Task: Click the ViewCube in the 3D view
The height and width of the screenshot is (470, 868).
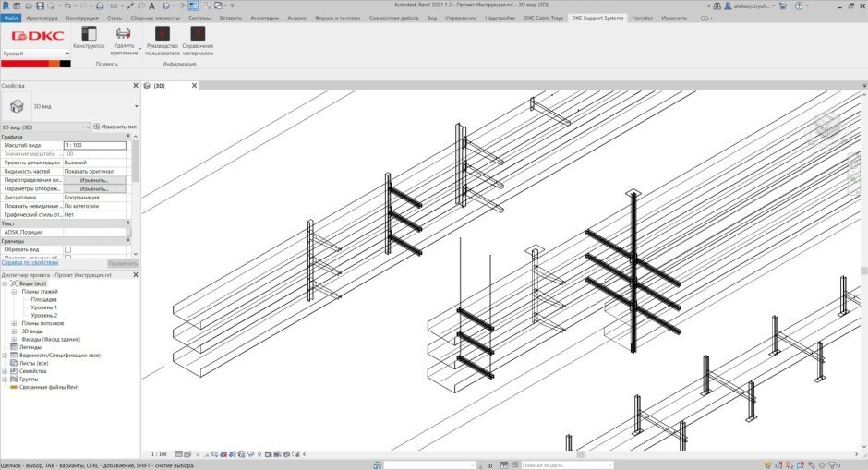Action: coord(827,125)
